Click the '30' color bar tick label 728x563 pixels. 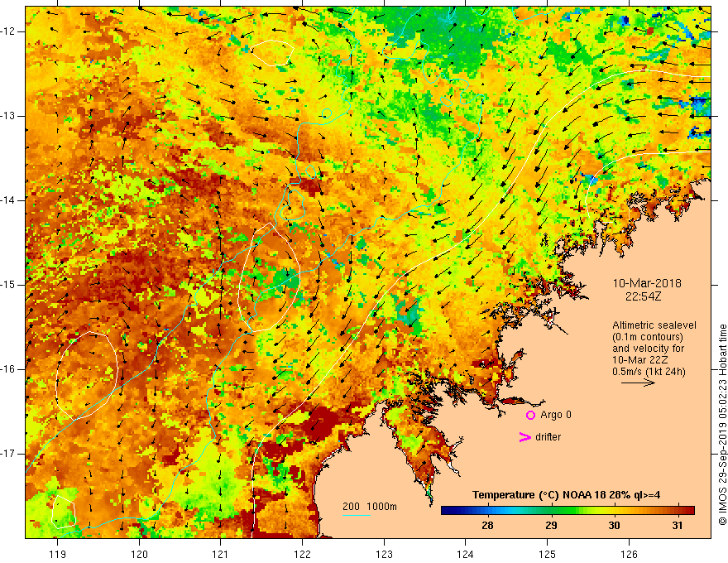pos(614,526)
